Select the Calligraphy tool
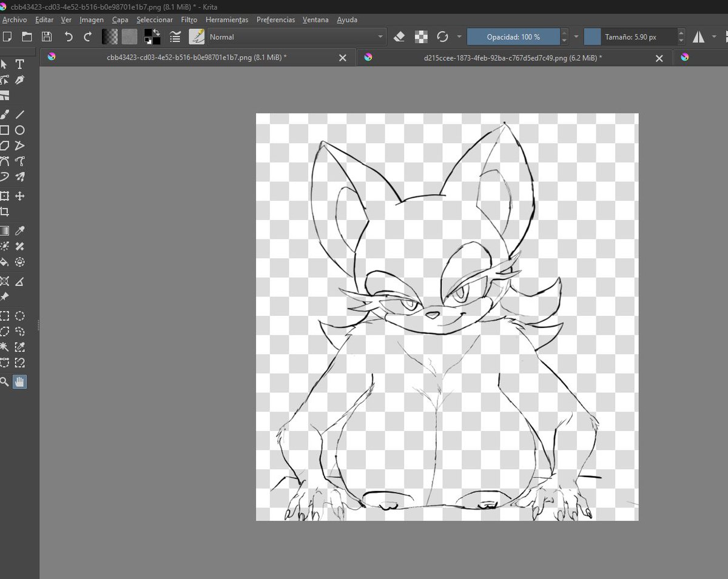Viewport: 728px width, 579px height. (x=20, y=80)
